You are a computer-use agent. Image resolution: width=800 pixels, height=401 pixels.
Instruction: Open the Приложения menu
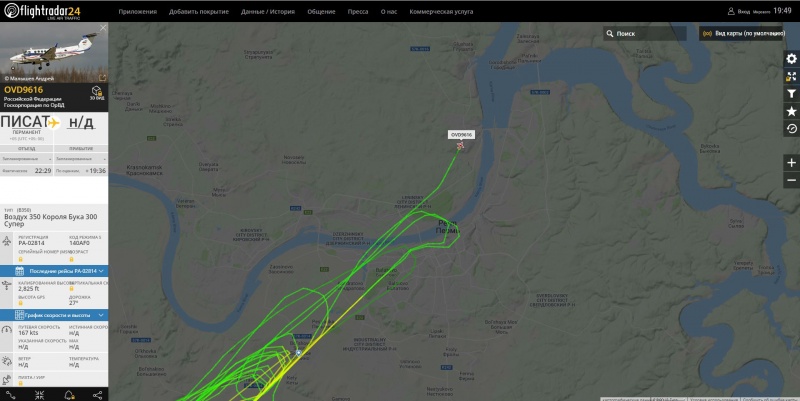[138, 11]
